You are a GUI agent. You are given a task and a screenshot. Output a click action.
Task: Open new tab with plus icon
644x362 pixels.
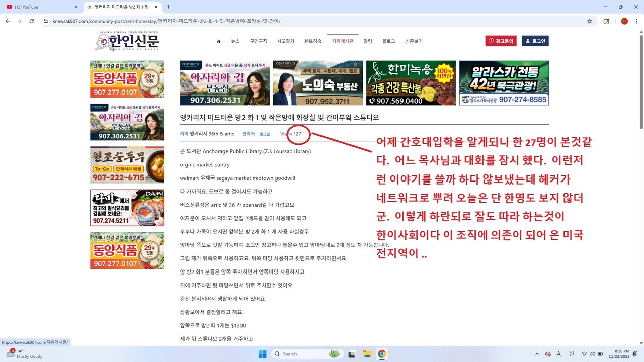[168, 7]
